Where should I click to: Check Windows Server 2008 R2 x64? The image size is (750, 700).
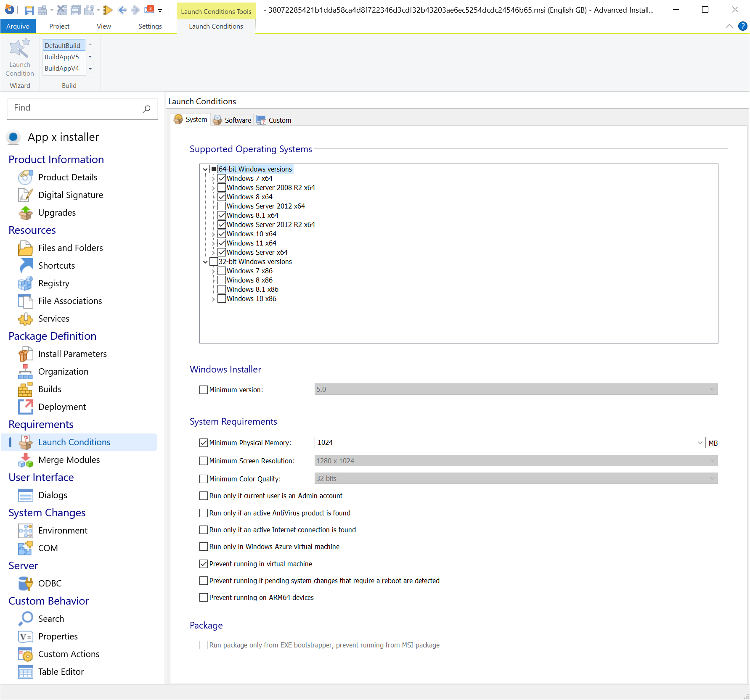pos(222,188)
